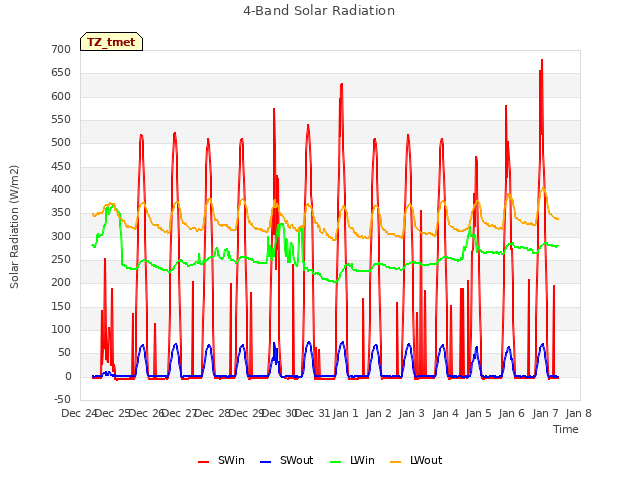Click the 200 y-axis tick label
The image size is (640, 480).
61,283
